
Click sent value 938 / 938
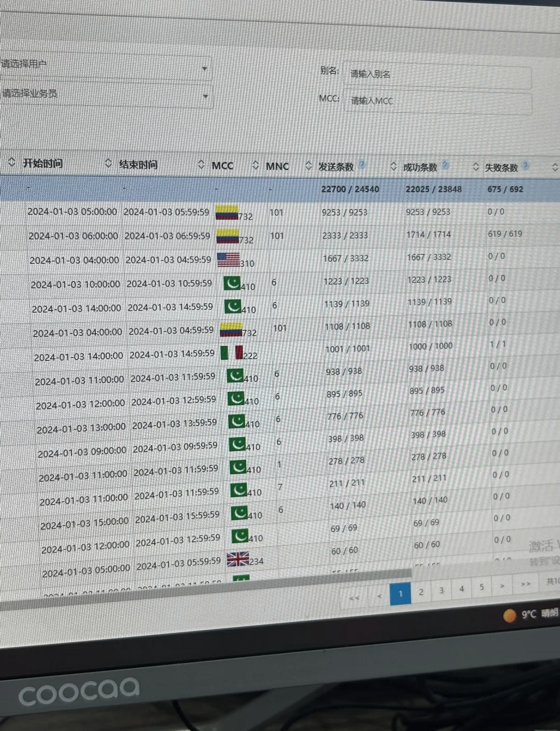[344, 371]
